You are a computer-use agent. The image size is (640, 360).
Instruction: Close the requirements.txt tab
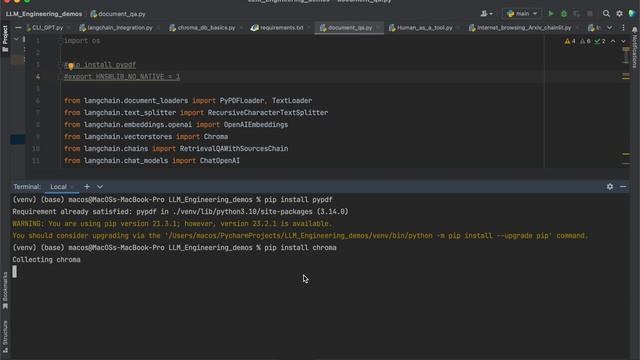point(309,28)
